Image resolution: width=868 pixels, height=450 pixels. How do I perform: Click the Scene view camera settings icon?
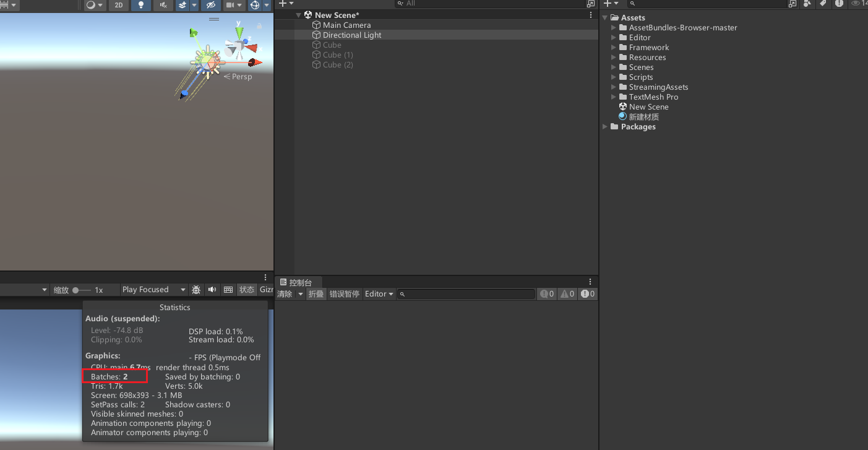pyautogui.click(x=231, y=5)
